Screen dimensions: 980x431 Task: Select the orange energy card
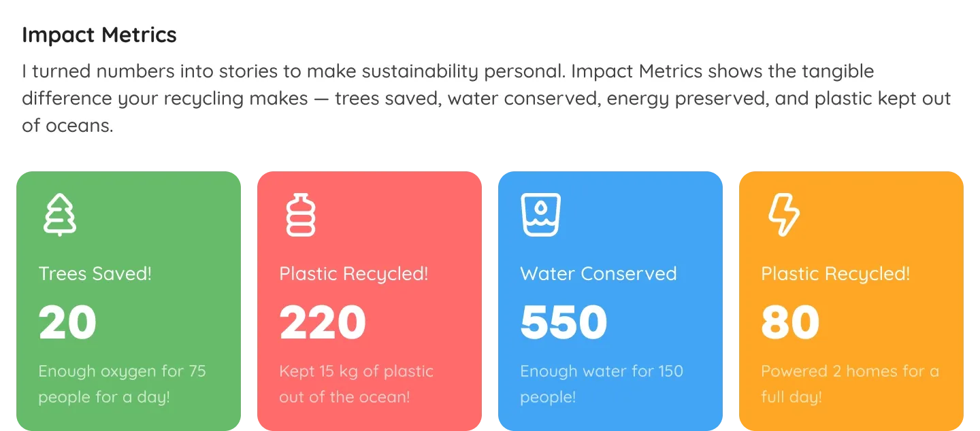point(851,299)
